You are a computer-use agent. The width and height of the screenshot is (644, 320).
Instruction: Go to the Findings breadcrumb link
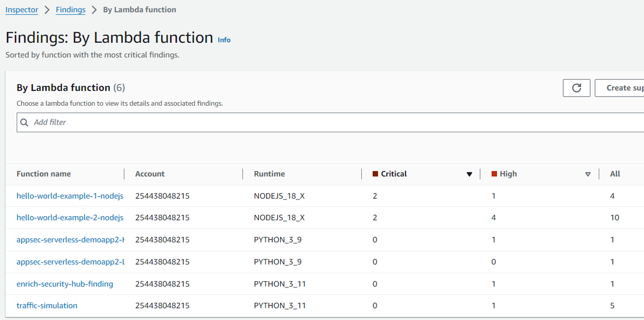[70, 10]
